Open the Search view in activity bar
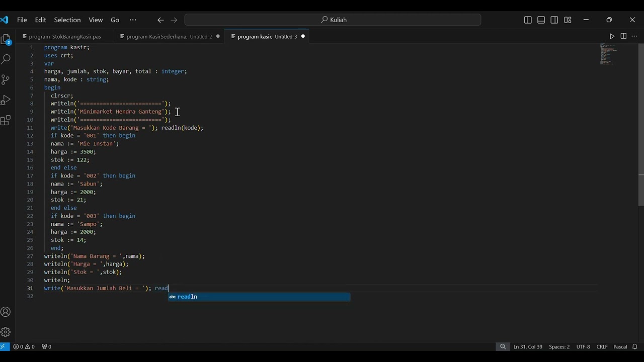The height and width of the screenshot is (362, 644). click(x=6, y=59)
